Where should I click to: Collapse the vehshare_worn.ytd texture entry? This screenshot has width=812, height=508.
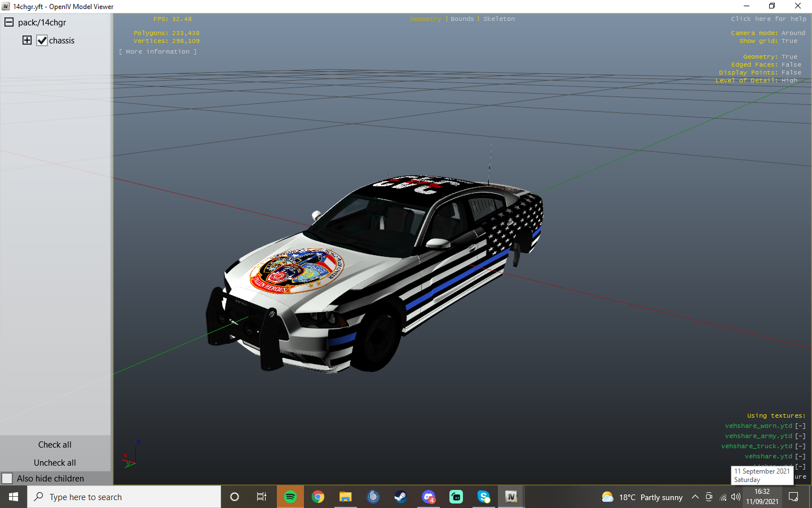800,426
